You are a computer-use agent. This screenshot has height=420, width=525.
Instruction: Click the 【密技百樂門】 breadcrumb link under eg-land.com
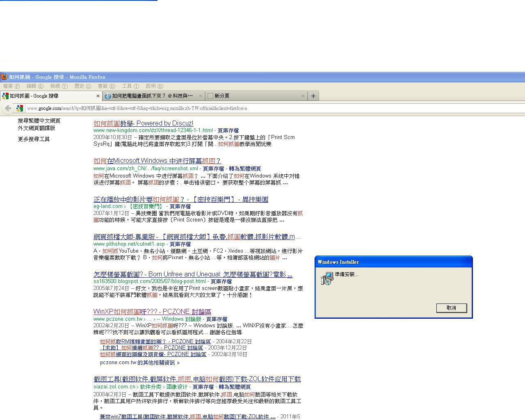pos(145,206)
